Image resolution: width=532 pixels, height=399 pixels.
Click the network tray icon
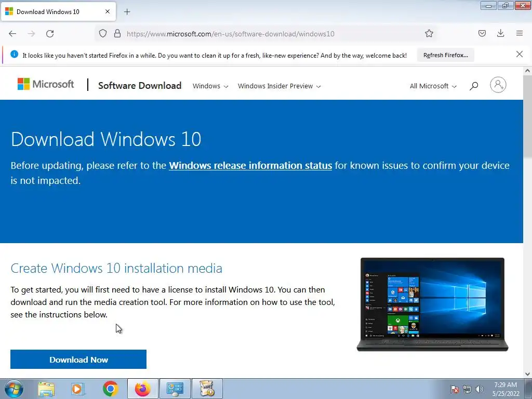[467, 389]
